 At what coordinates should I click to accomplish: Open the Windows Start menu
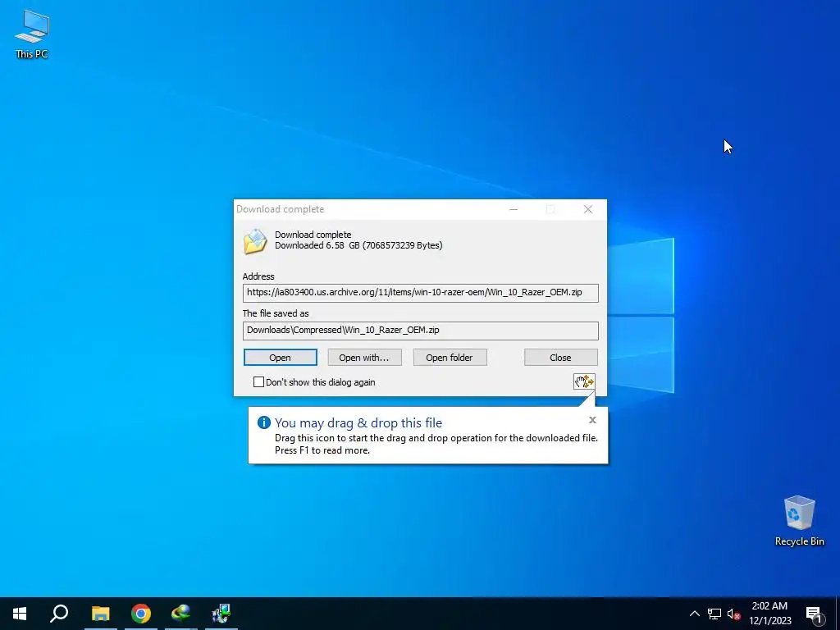point(20,614)
